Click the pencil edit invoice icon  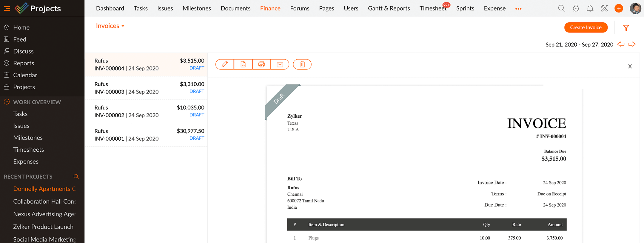click(x=225, y=64)
